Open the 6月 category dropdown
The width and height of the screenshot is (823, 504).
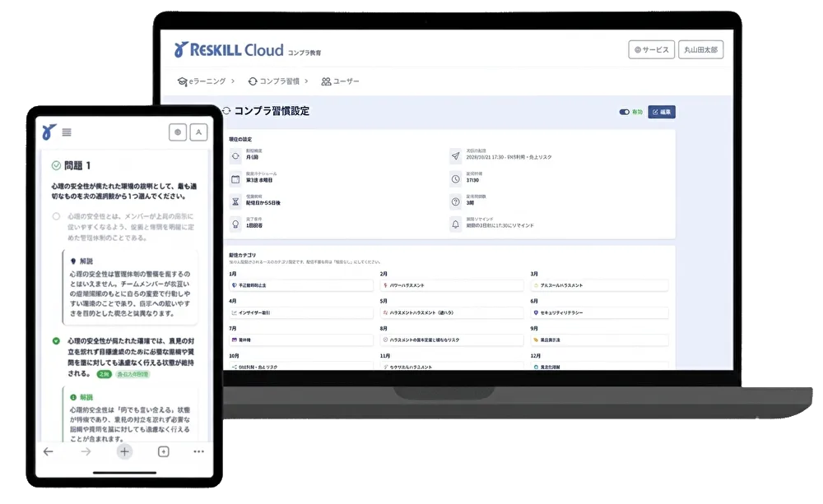click(599, 312)
